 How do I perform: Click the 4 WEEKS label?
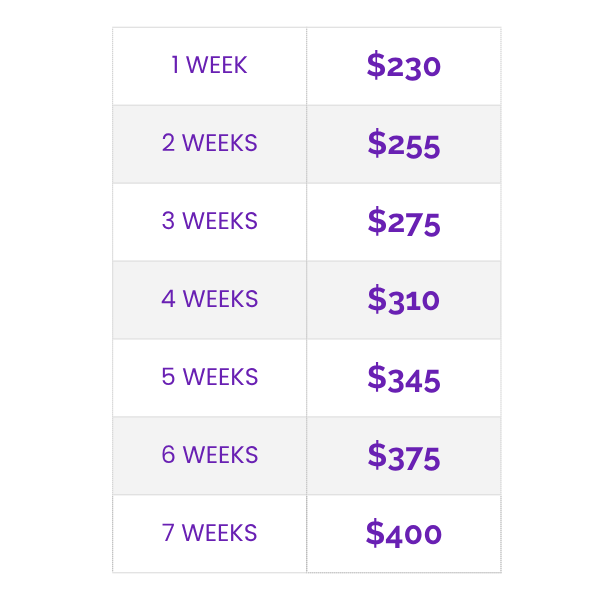(x=209, y=299)
